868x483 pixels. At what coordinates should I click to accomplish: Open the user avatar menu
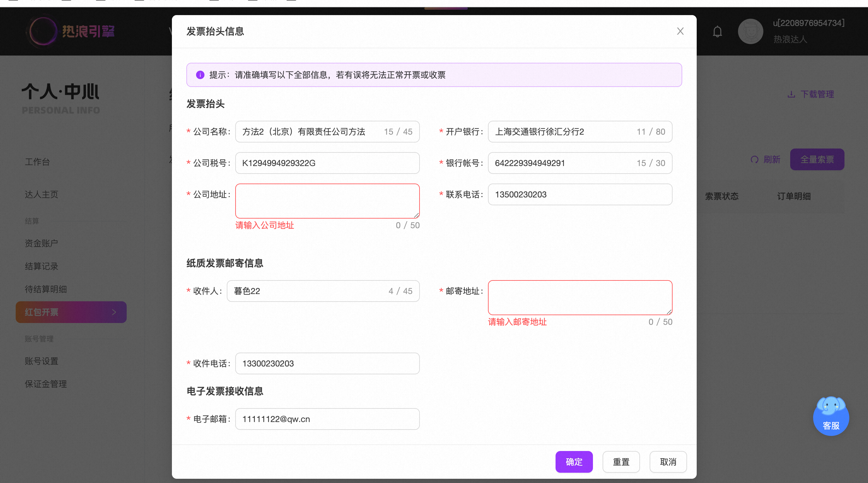(750, 31)
